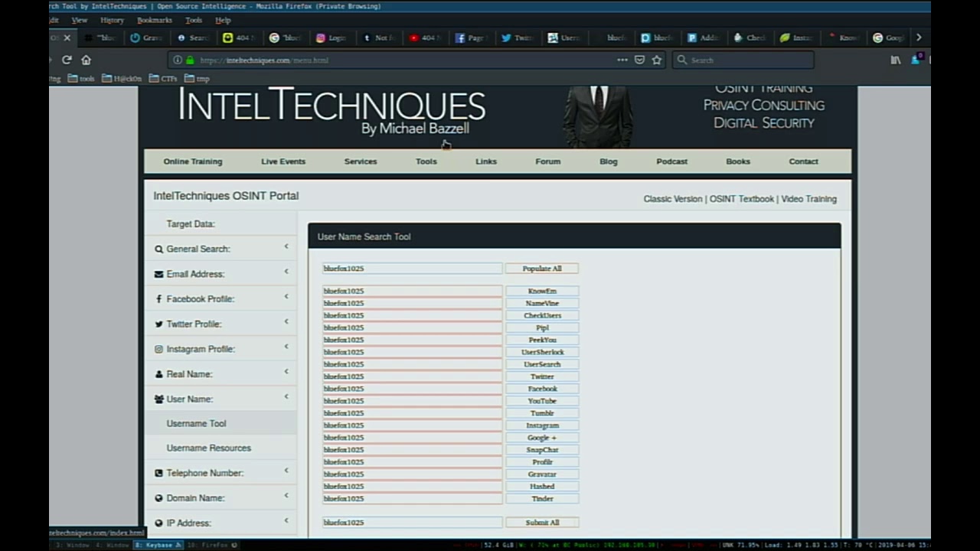
Task: Open the Bookmarks menu
Action: [155, 20]
